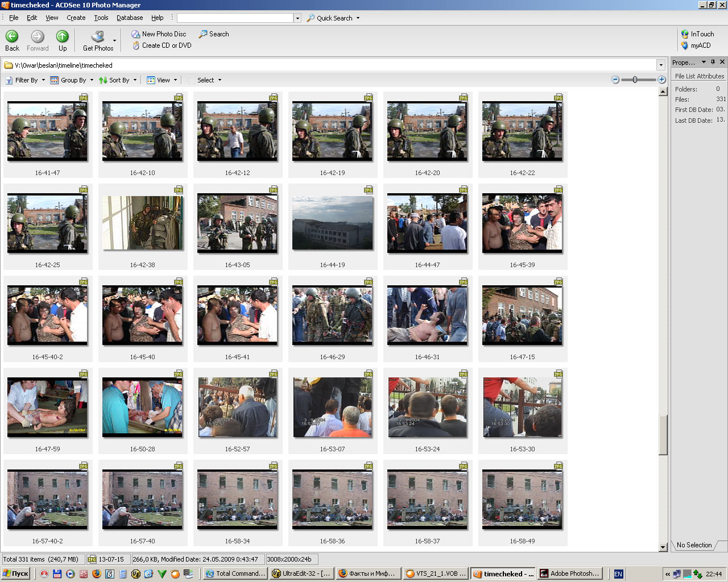Open the Create menu
728x582 pixels.
(x=76, y=18)
